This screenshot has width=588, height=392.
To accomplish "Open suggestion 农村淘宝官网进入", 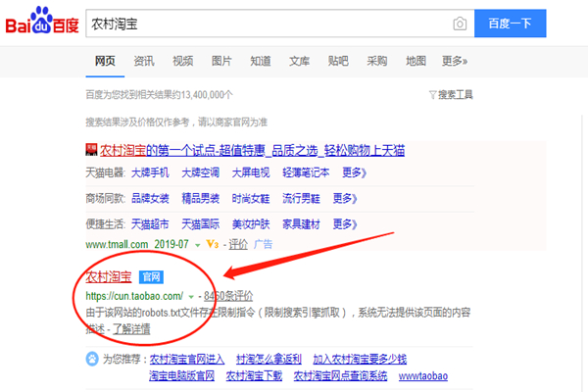I will click(187, 360).
